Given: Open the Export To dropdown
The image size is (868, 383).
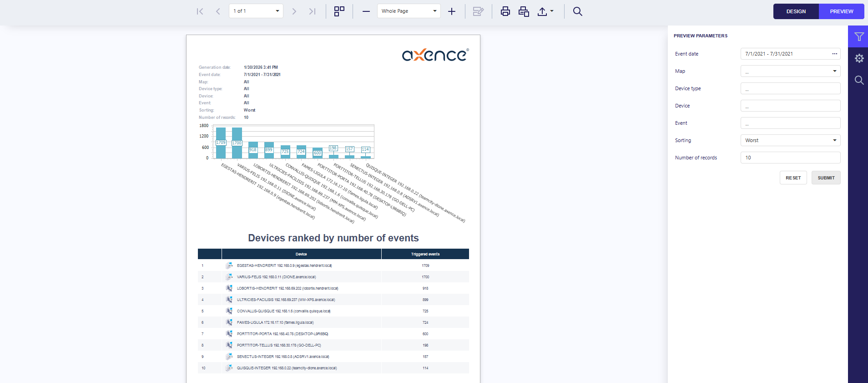Looking at the screenshot, I should [x=545, y=11].
